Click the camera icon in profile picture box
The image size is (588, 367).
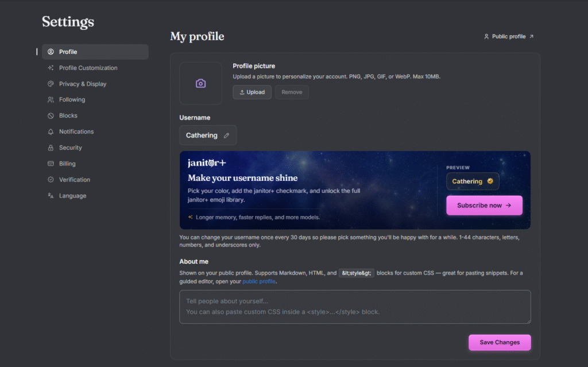(200, 83)
